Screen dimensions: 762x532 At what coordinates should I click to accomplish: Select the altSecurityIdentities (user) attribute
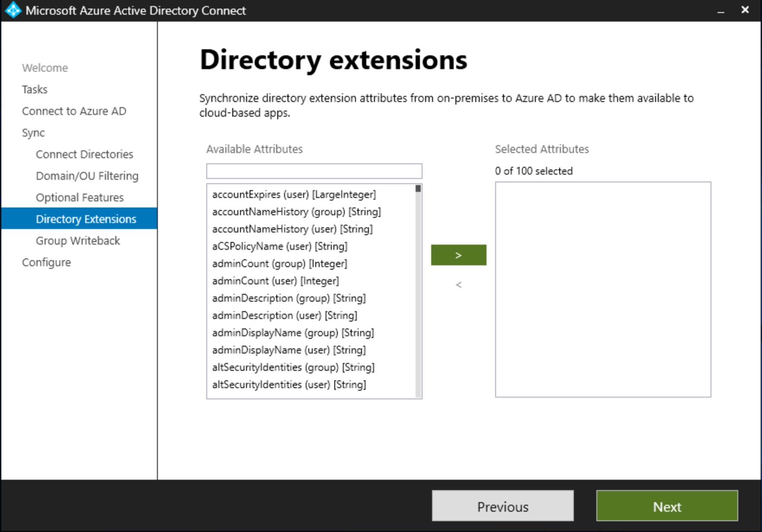pos(289,384)
